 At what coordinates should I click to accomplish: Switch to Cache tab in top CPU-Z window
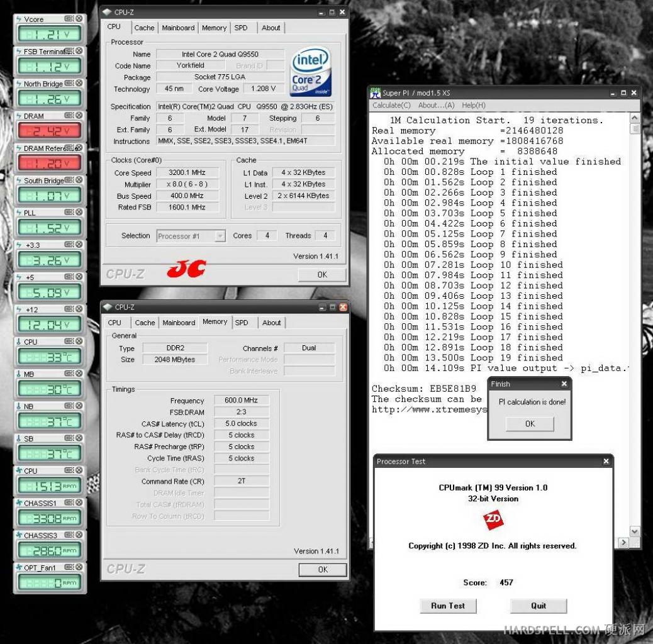click(144, 28)
